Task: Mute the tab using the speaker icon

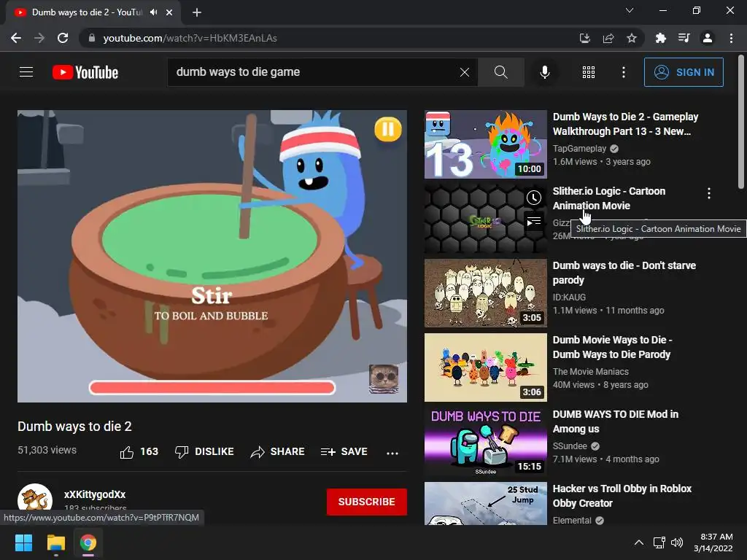Action: pos(153,12)
